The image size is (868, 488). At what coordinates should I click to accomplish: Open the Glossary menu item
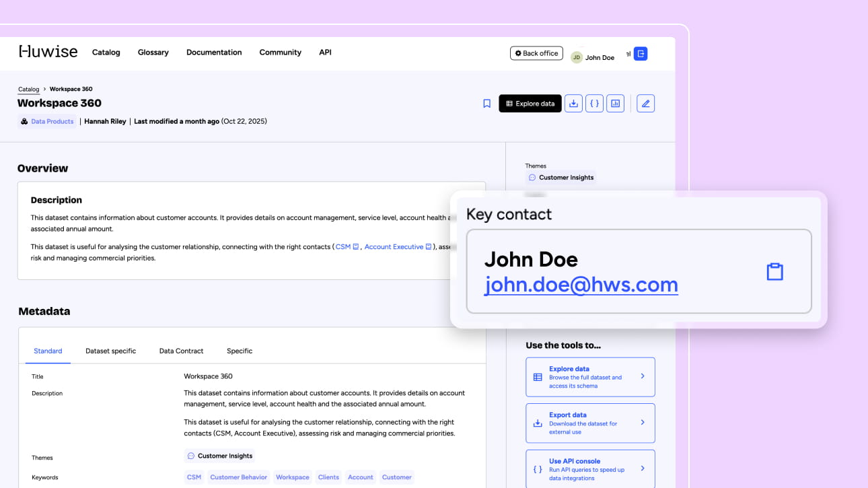(x=153, y=53)
